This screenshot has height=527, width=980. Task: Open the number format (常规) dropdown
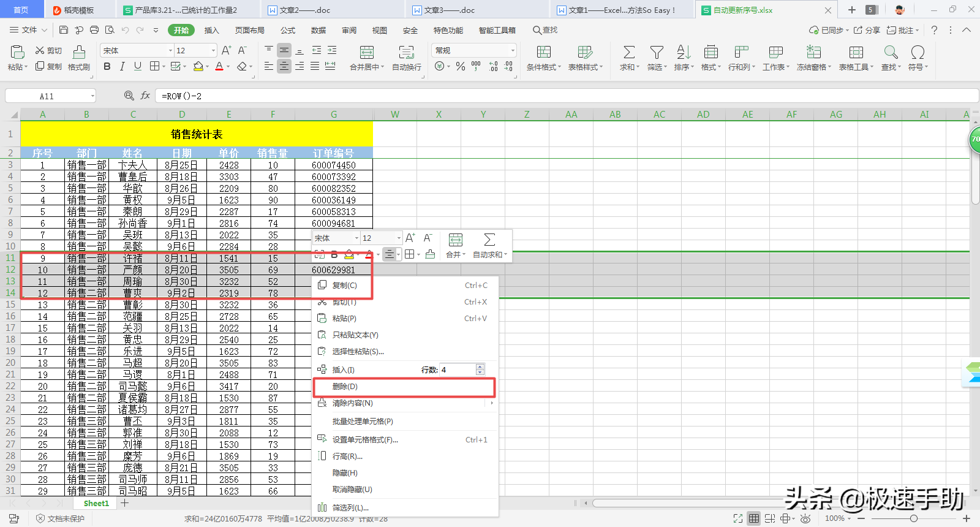coord(513,50)
